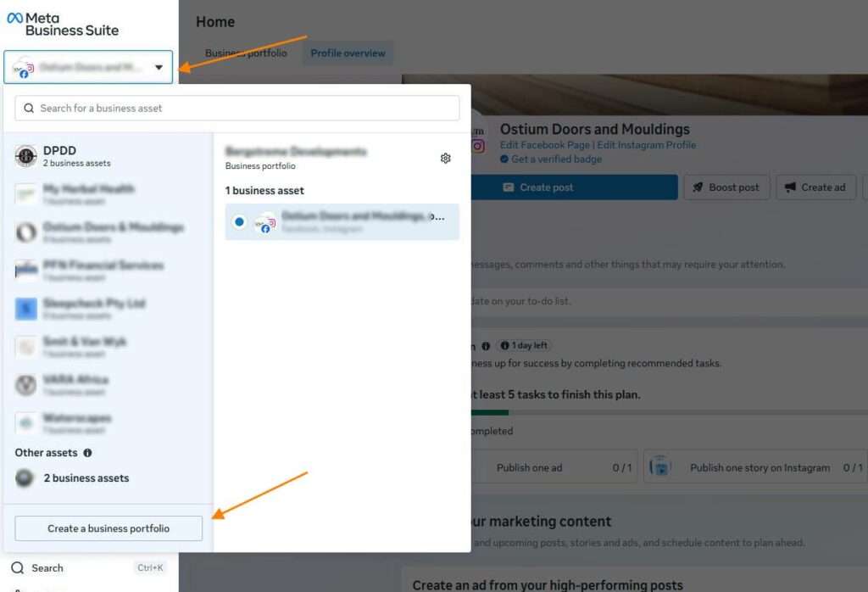Click the Instagram icon beside the profile picture
Viewport: 868px width, 592px height.
click(478, 146)
